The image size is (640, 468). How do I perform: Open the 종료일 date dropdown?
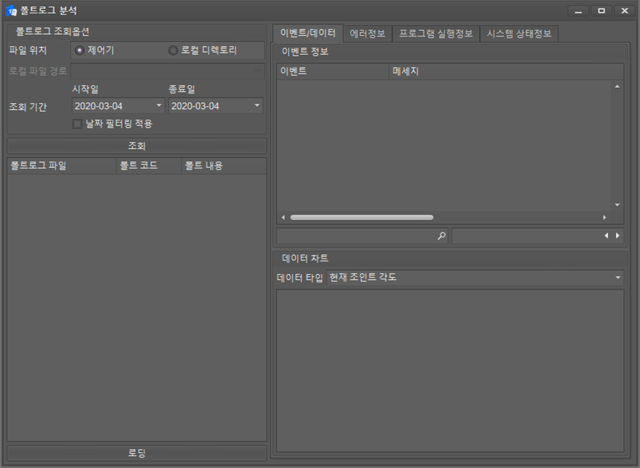[x=256, y=106]
